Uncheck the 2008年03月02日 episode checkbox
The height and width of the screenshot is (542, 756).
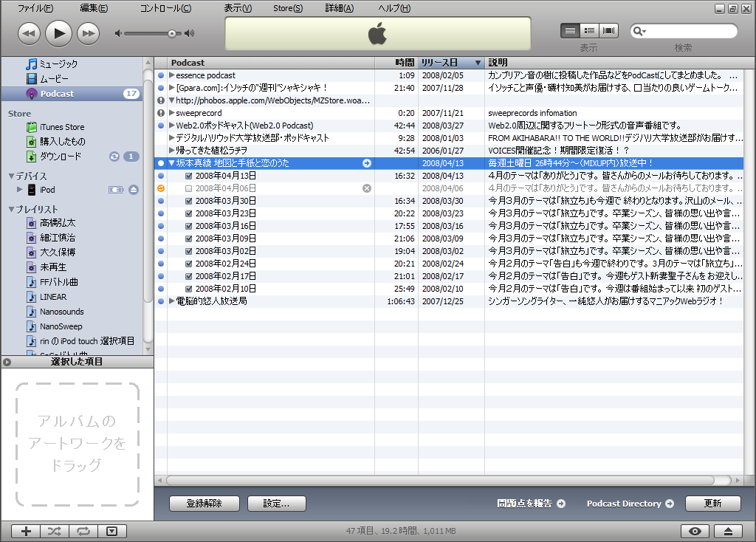tap(189, 251)
